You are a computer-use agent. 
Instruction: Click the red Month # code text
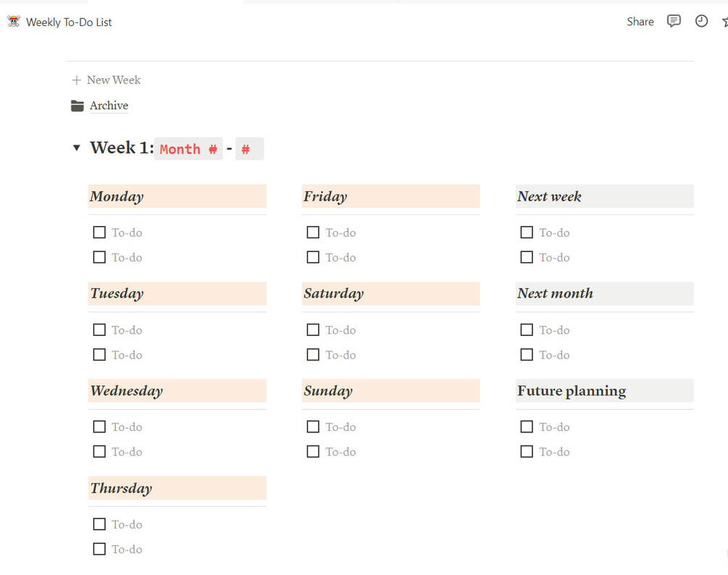pos(188,149)
